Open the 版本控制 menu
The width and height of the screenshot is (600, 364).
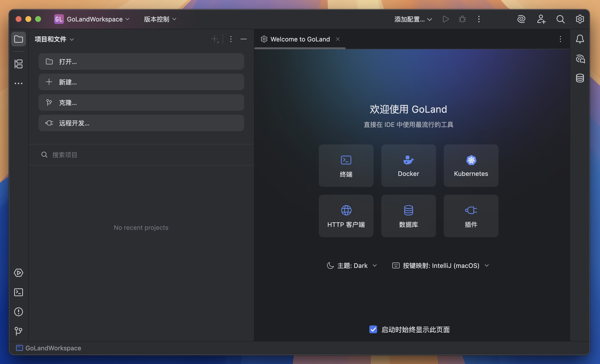tap(159, 19)
